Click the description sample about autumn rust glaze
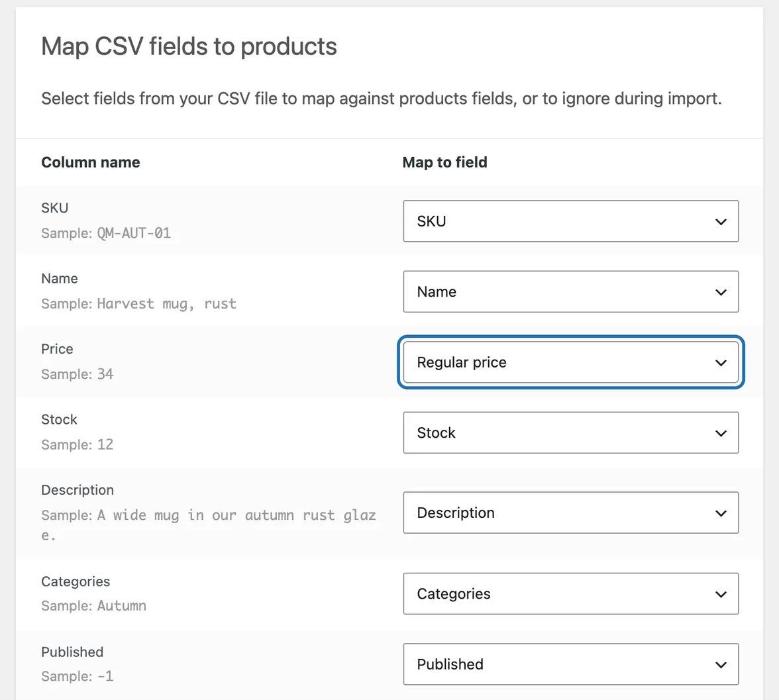 (x=209, y=525)
